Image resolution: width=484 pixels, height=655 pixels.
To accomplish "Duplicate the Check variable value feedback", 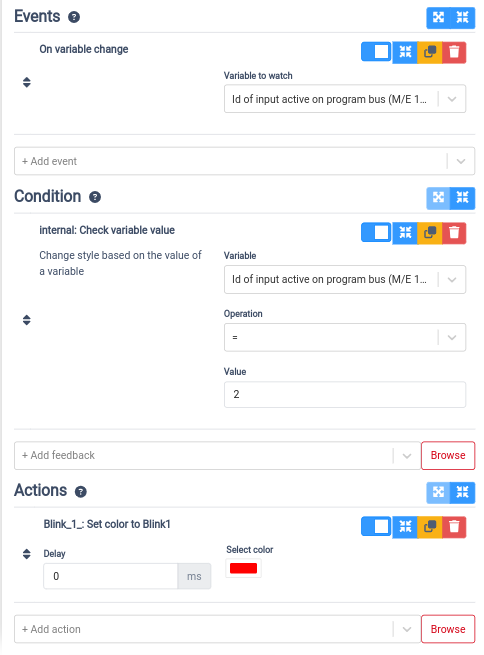I will [430, 233].
